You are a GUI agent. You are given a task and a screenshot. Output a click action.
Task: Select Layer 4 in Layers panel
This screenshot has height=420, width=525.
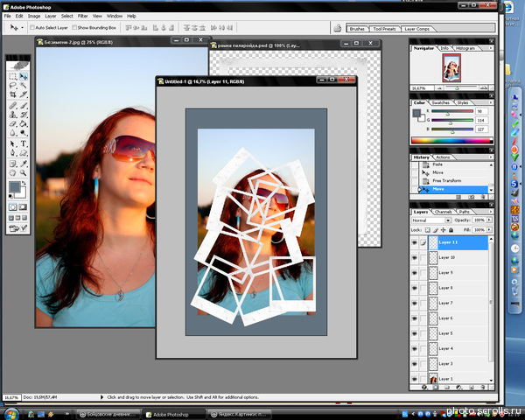(458, 348)
